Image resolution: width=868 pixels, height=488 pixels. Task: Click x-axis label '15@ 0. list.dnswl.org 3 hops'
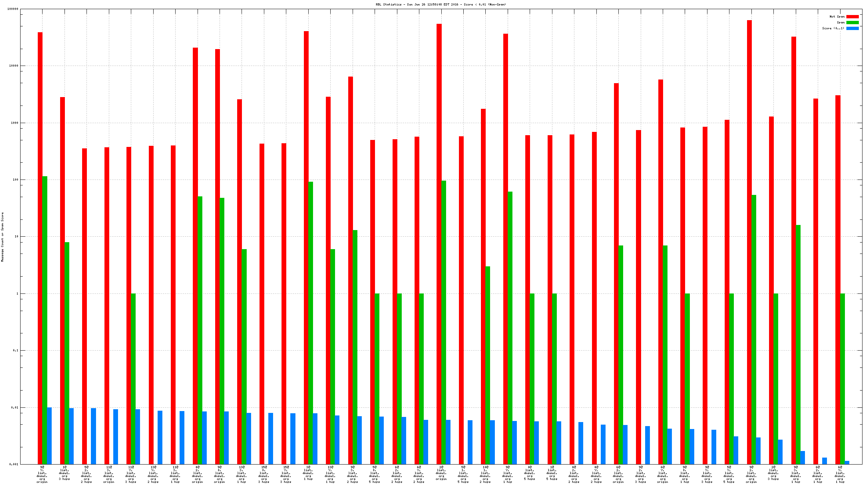264,474
